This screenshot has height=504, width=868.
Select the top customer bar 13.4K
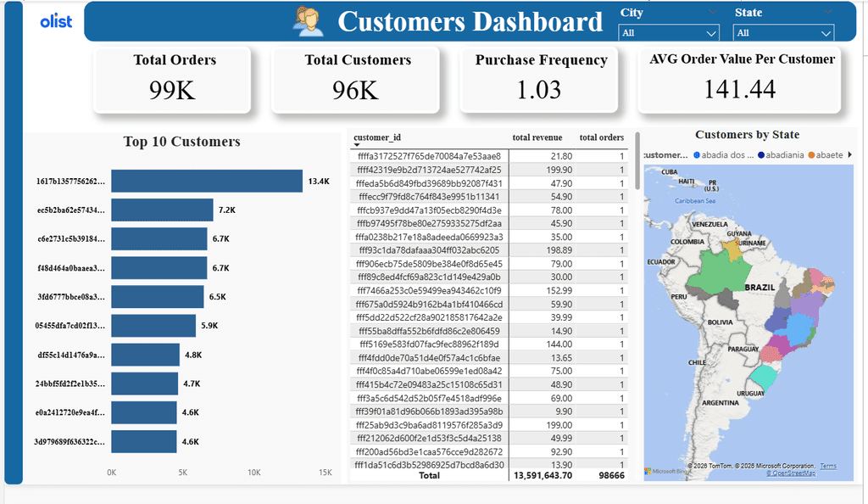tap(207, 181)
